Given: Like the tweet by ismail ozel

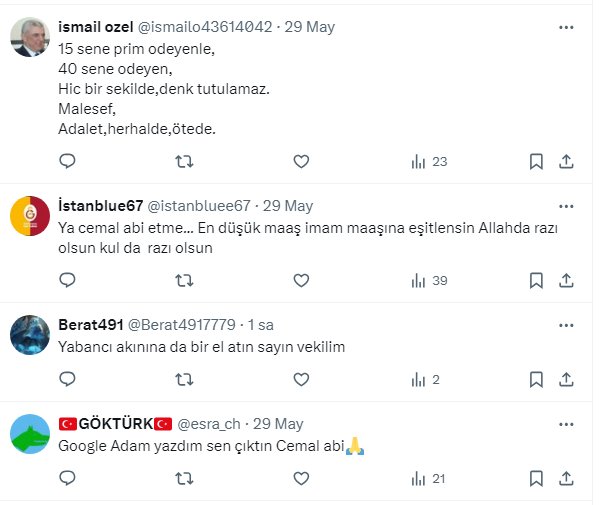Looking at the screenshot, I should click(301, 161).
